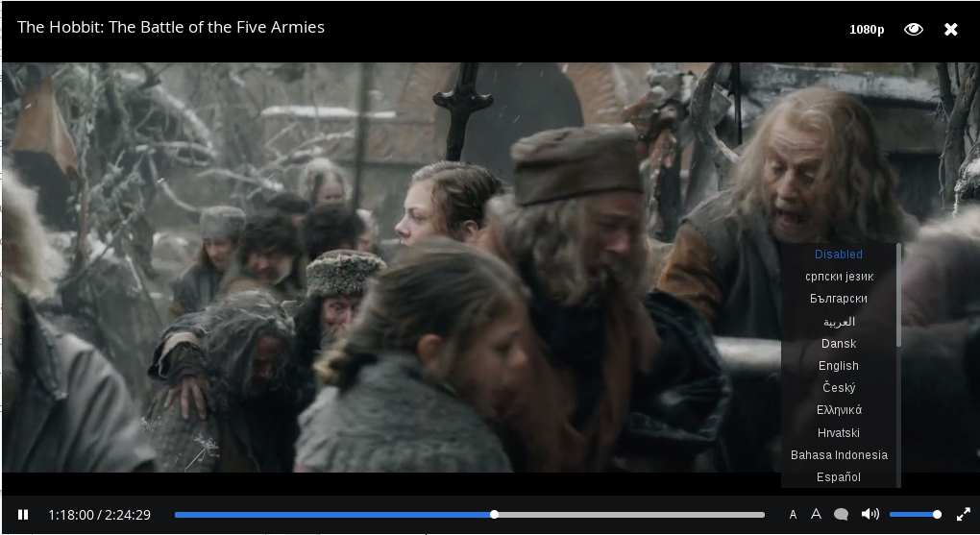Select Disabled subtitle option

tap(838, 255)
